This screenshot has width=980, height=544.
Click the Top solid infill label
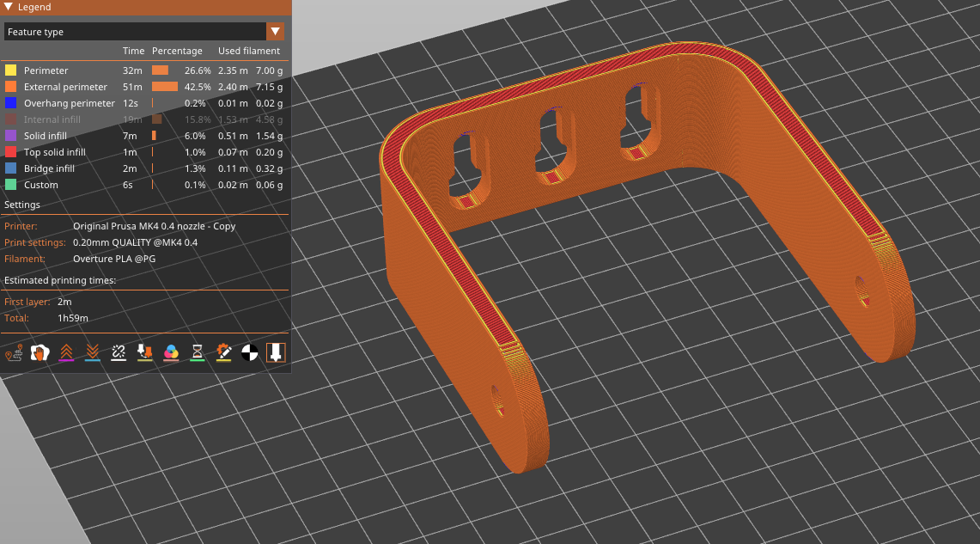[55, 152]
